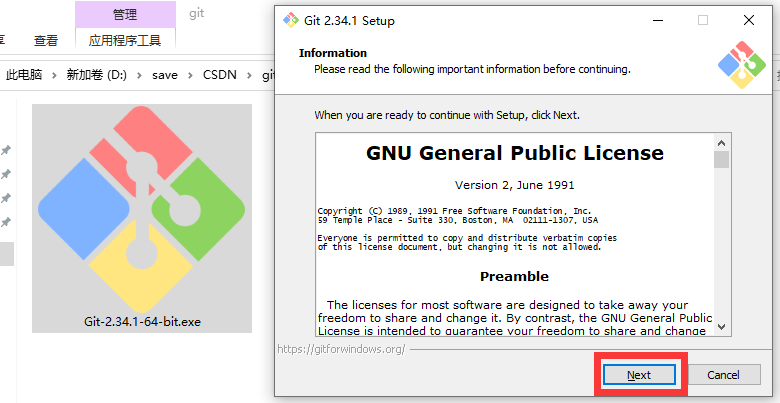780x403 pixels.
Task: Click the license scrollbar down arrow
Action: 722,327
